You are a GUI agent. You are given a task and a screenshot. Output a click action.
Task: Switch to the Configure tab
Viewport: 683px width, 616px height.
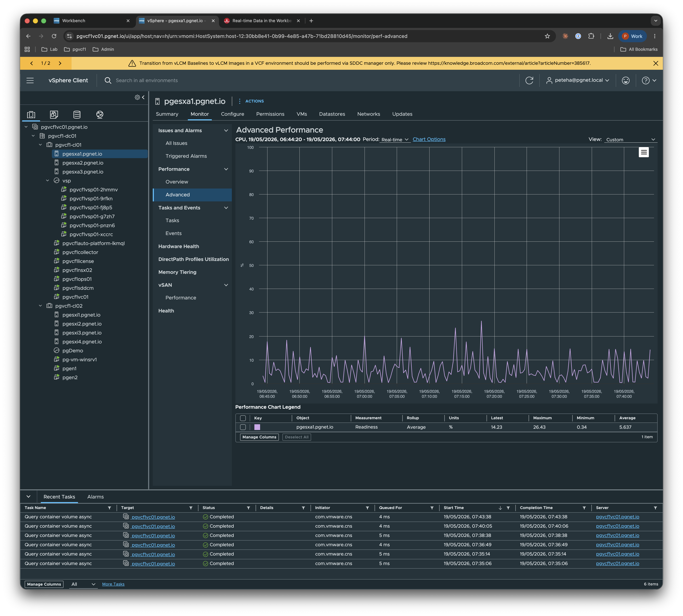coord(233,114)
